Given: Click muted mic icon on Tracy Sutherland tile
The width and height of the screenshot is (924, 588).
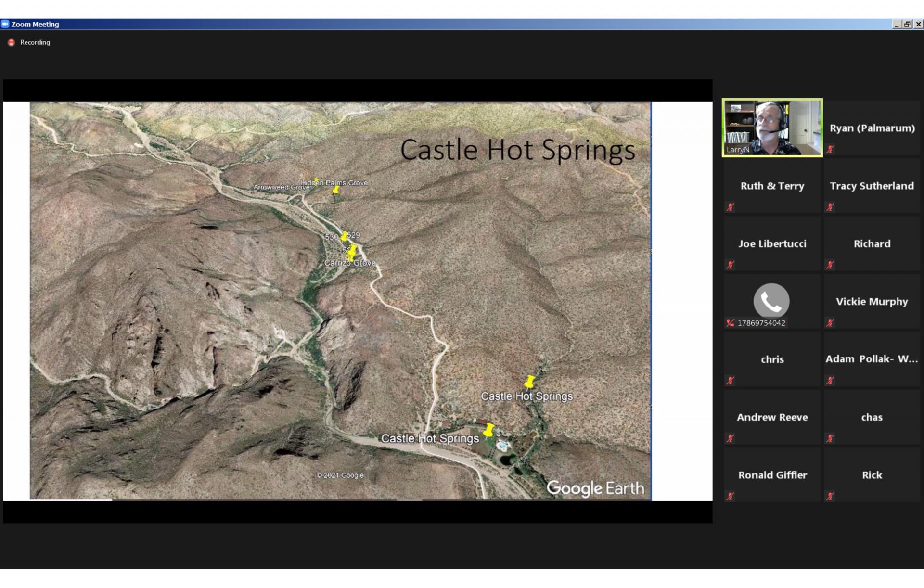Looking at the screenshot, I should tap(830, 207).
